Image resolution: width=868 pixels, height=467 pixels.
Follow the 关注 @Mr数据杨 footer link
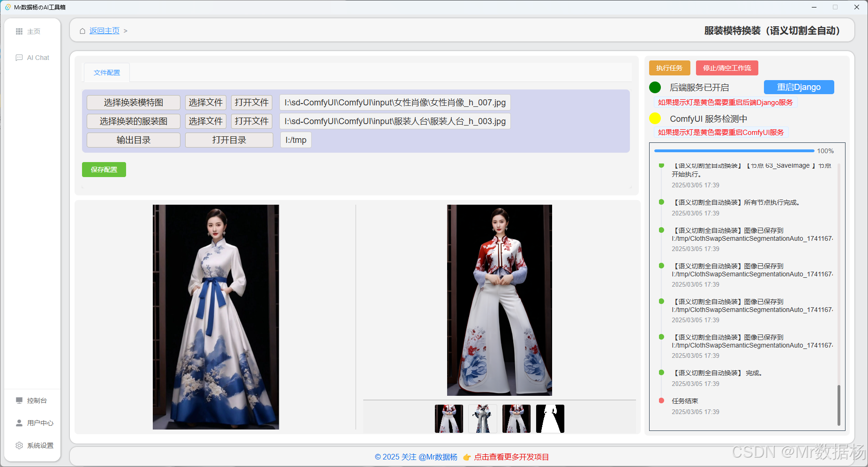416,457
